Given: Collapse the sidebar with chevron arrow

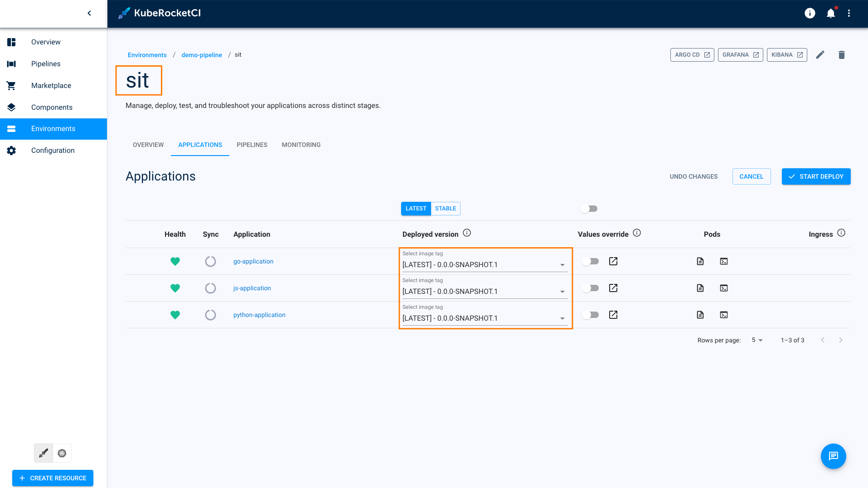Looking at the screenshot, I should pos(89,13).
